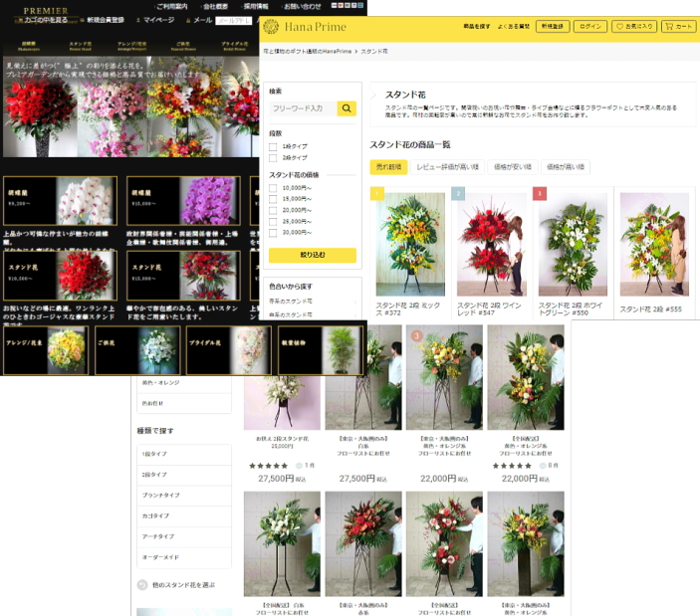Click the ログイン button in Hana Prime header

pos(590,27)
